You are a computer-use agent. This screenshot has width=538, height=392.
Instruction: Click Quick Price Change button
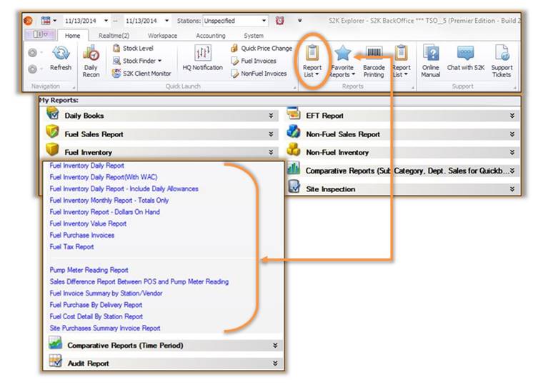(261, 49)
